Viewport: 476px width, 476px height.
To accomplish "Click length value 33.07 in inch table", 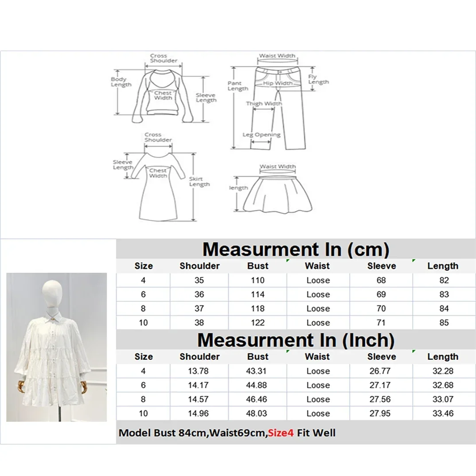I will point(443,399).
